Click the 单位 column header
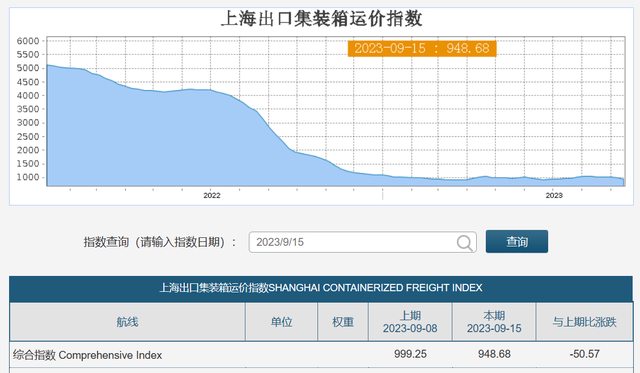Screen dimensions: 640x373 (x=281, y=322)
